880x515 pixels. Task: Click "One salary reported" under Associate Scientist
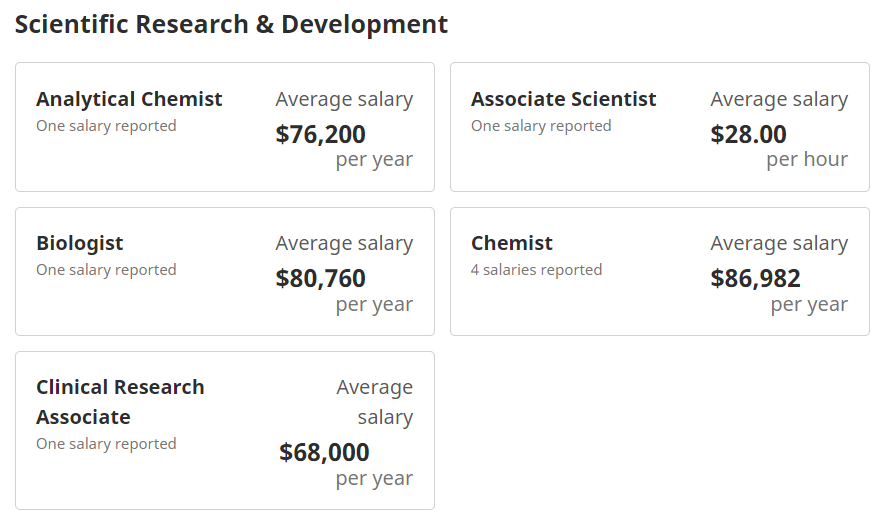tap(541, 126)
